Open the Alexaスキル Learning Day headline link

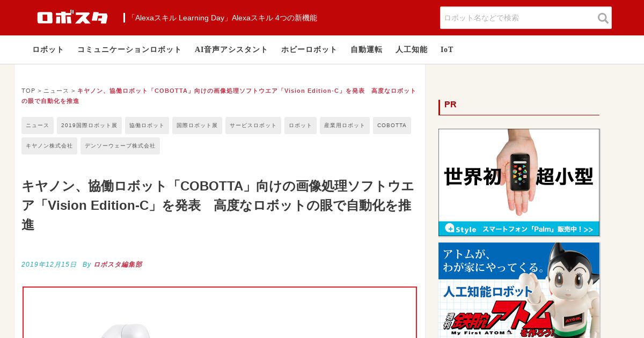pos(223,18)
